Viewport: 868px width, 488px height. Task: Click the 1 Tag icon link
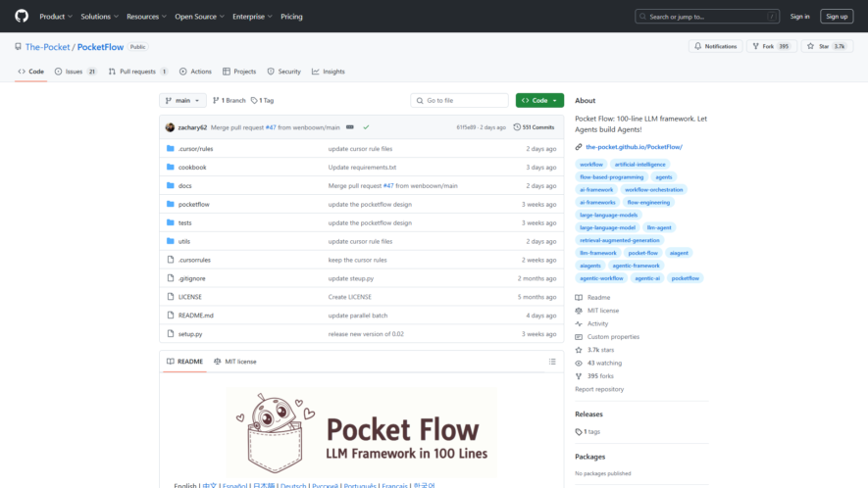tap(263, 100)
